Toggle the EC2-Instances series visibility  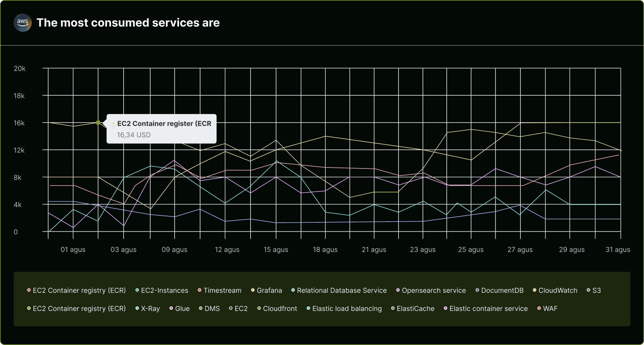tap(164, 290)
